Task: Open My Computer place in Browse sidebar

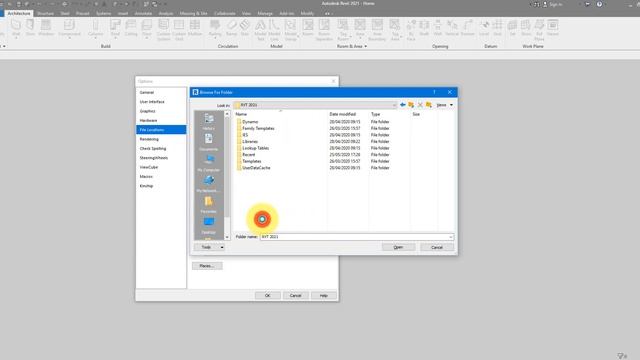Action: coord(209,163)
